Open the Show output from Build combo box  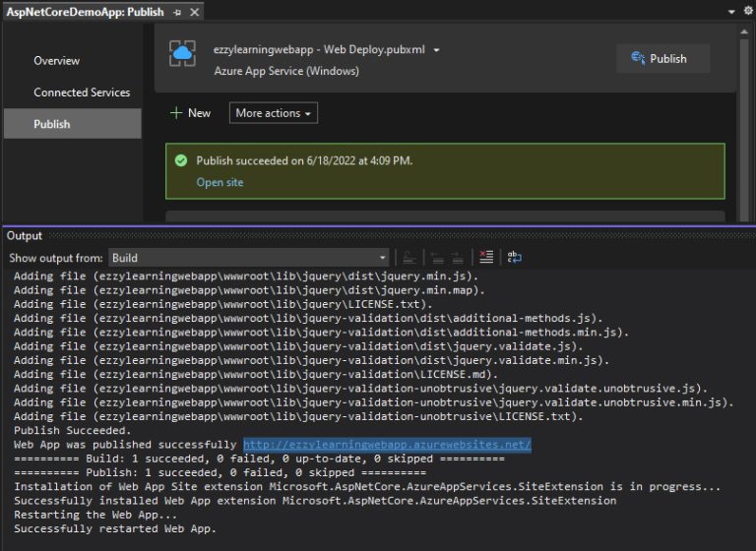tap(248, 258)
